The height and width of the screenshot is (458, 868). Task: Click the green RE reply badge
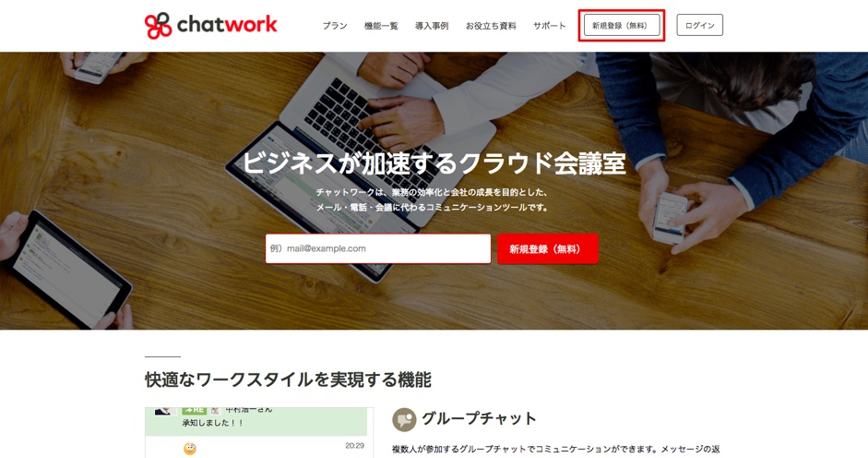[194, 410]
